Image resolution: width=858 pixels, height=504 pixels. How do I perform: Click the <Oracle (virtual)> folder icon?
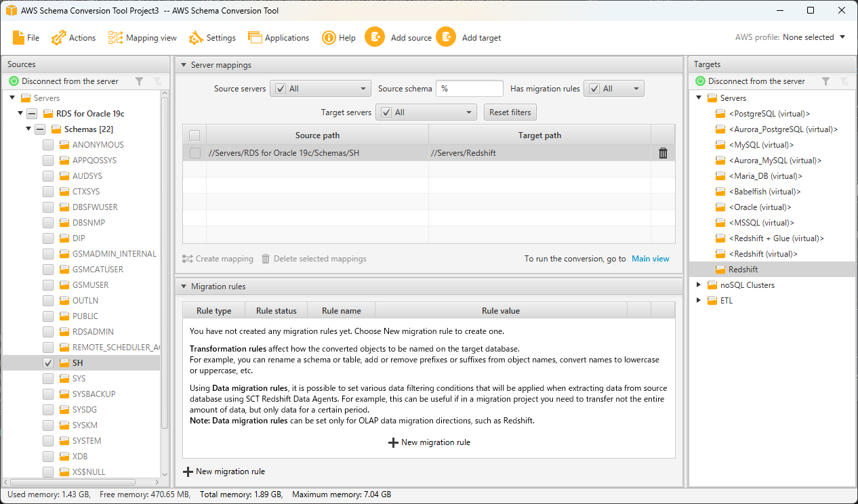[720, 207]
